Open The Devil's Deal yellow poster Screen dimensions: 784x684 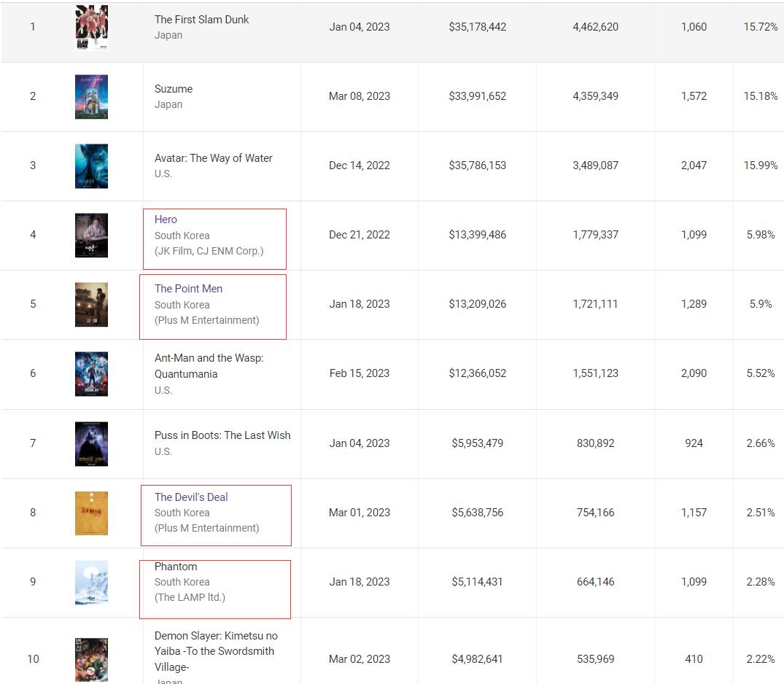91,513
